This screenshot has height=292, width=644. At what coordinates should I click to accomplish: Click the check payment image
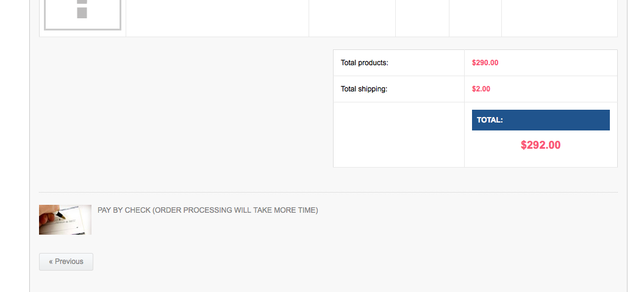(65, 219)
